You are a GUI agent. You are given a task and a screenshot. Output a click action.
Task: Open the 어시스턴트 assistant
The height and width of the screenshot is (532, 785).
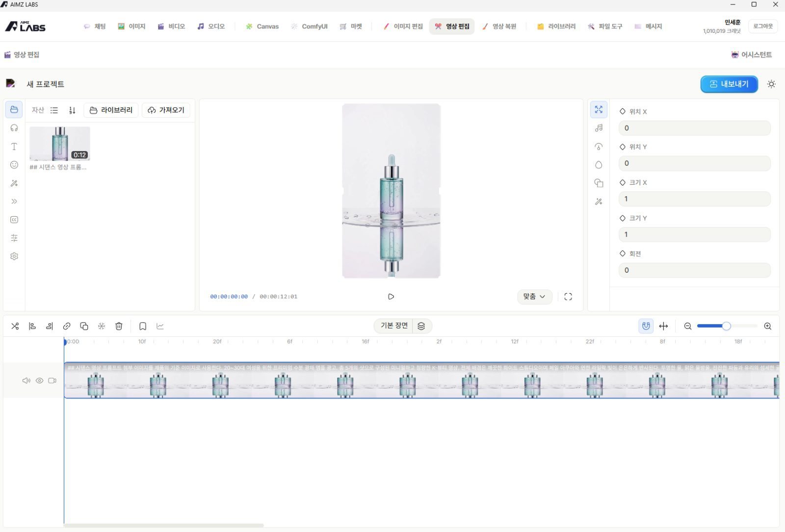[752, 55]
